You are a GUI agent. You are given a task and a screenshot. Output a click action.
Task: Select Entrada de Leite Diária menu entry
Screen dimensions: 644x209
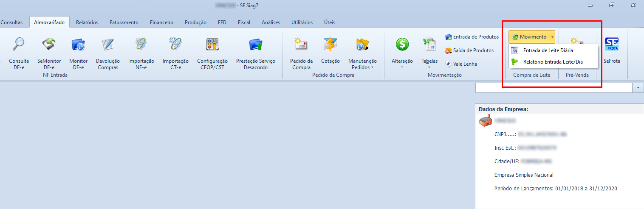coord(548,50)
